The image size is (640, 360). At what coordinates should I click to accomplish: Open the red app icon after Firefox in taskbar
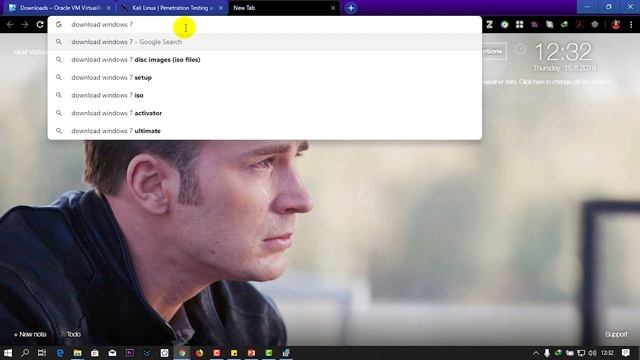coord(216,353)
